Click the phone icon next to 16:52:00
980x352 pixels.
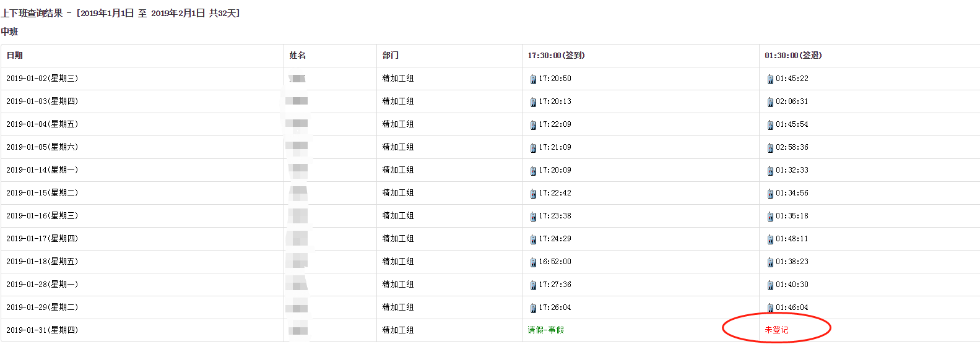533,262
